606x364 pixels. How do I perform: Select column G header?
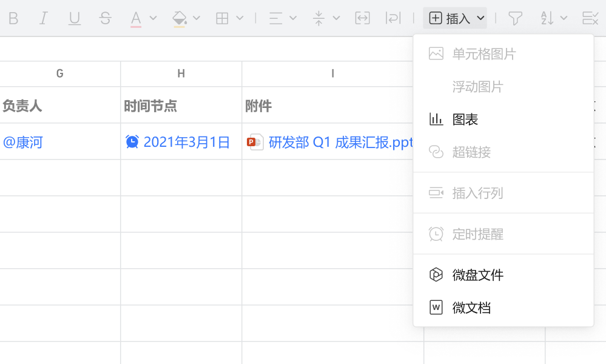click(60, 73)
